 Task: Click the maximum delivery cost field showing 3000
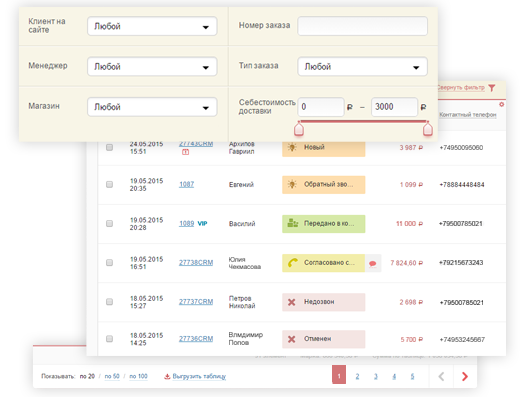[x=394, y=107]
